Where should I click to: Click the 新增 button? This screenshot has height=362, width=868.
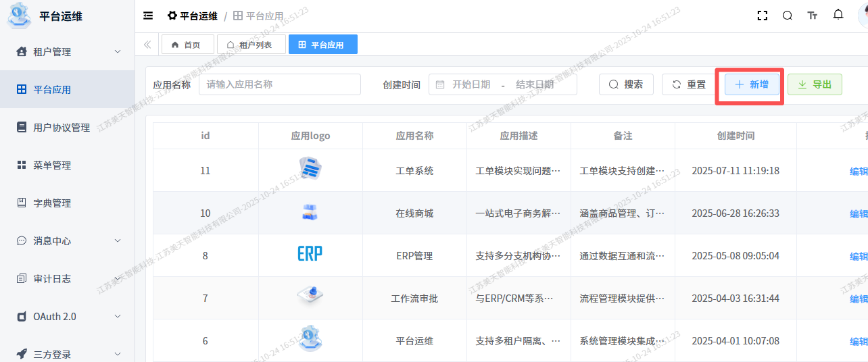pos(752,84)
